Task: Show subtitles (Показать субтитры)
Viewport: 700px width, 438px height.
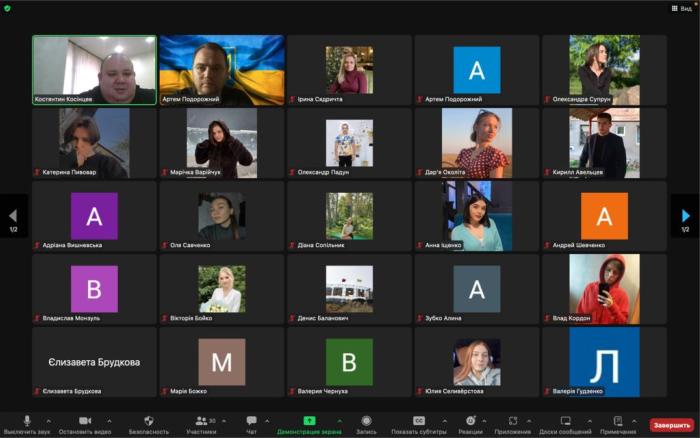Action: pos(419,424)
